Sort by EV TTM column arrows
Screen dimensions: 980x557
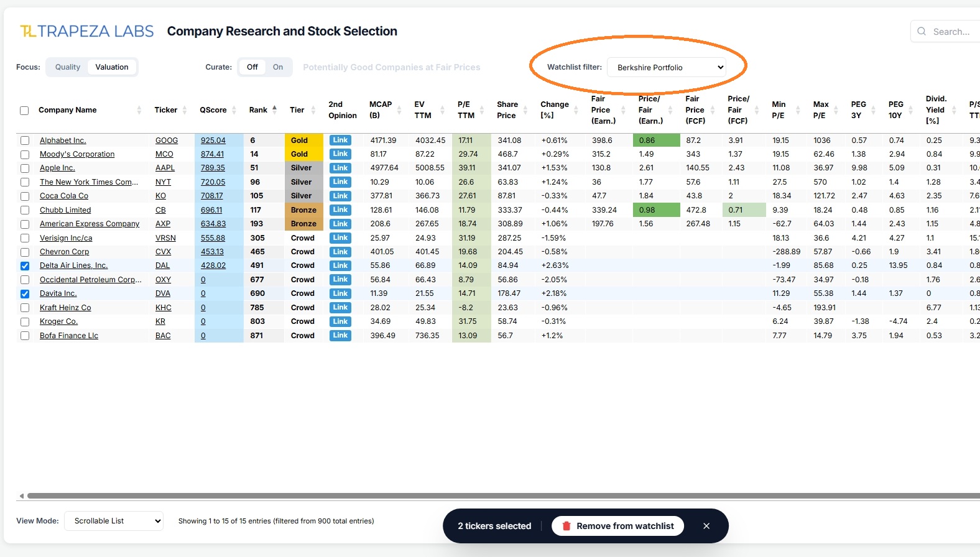click(x=442, y=110)
